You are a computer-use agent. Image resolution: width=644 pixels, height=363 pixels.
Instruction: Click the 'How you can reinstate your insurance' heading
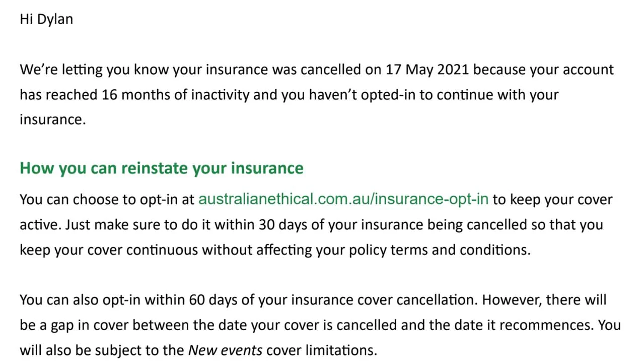(162, 168)
